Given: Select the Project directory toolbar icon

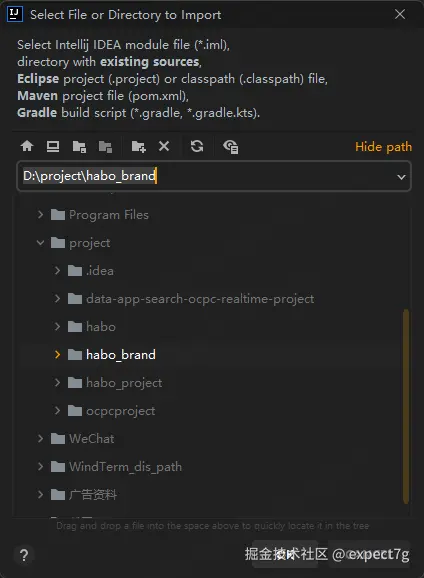Looking at the screenshot, I should tap(79, 146).
